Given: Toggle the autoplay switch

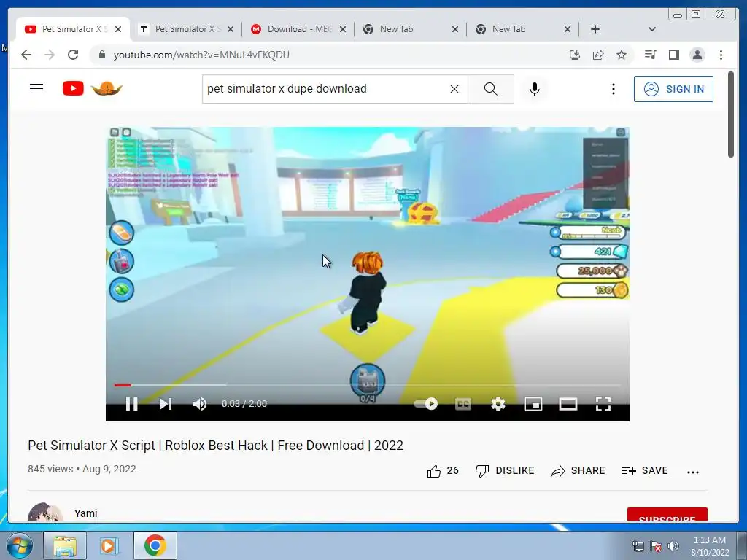Looking at the screenshot, I should coord(426,404).
